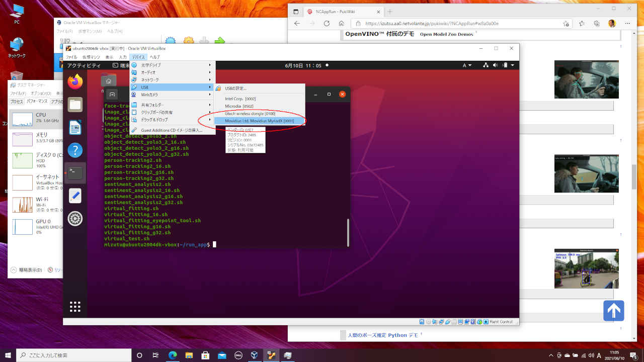644x362 pixels.
Task: Show the Ubuntu applications grid
Action: [75, 307]
